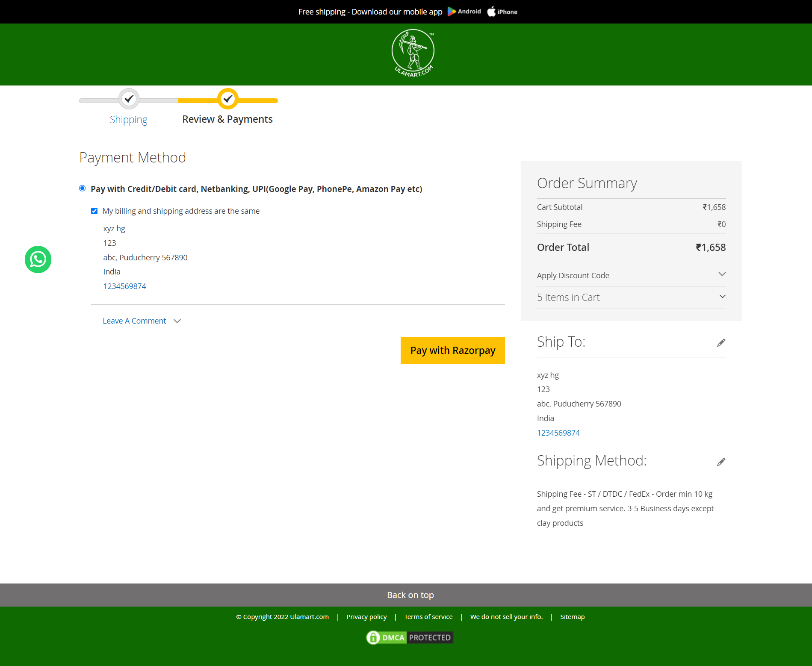Click the phone number 1234569874 under Ship To
This screenshot has height=666, width=812.
coord(558,433)
